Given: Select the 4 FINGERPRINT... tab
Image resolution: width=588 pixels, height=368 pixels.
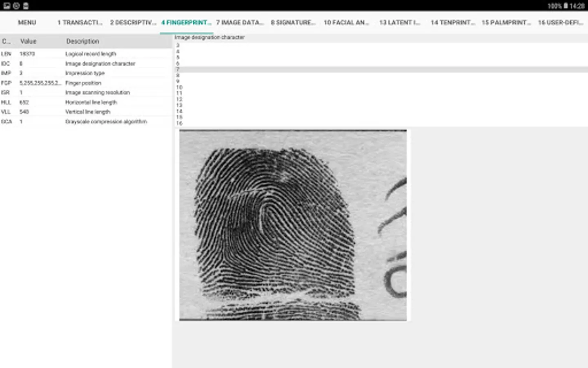Looking at the screenshot, I should point(186,22).
